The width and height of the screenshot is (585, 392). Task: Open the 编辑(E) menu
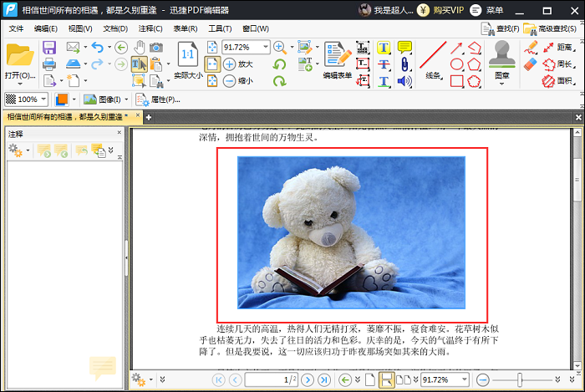point(45,28)
